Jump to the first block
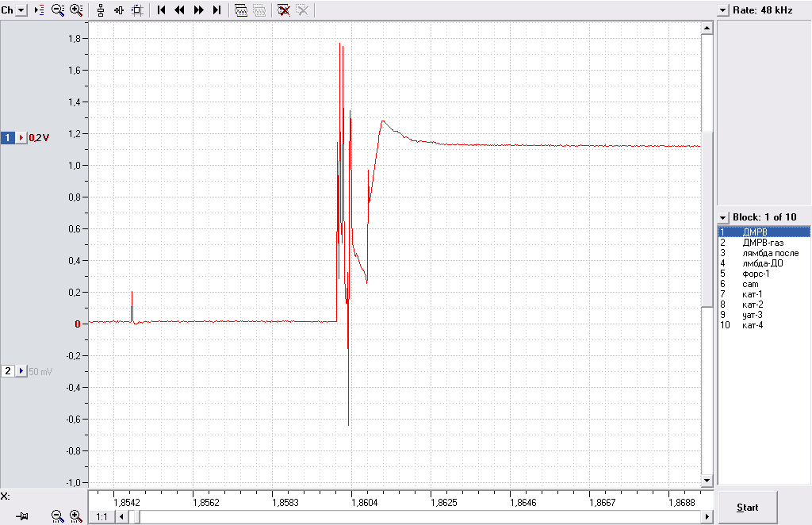Viewport: 812px width, 525px height. pos(161,10)
